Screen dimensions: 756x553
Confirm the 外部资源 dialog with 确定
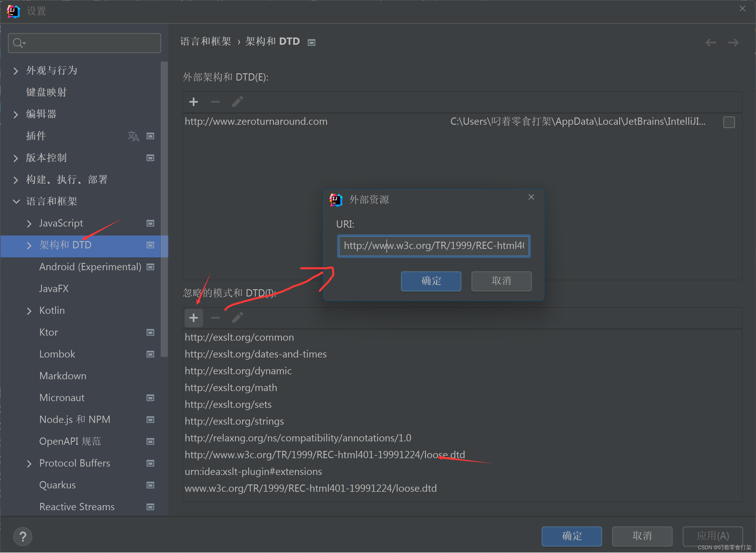tap(431, 281)
